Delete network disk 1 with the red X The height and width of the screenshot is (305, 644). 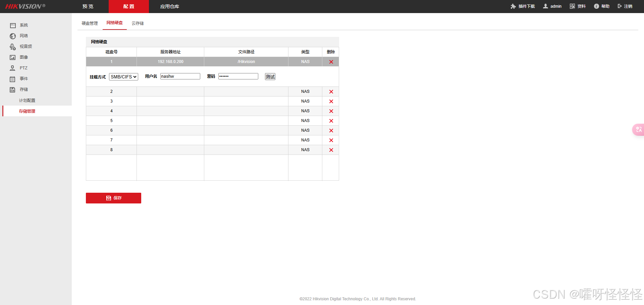point(331,62)
